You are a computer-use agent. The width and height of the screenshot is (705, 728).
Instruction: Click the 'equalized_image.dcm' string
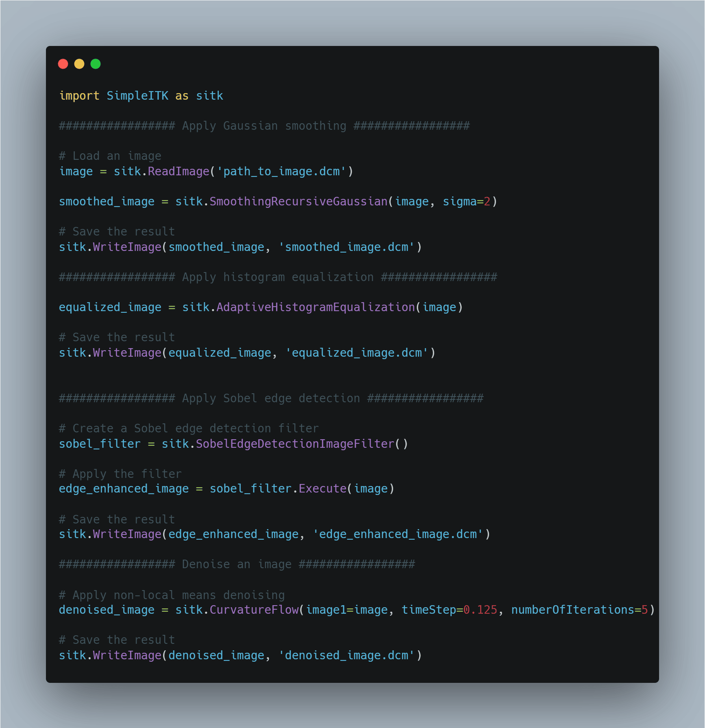pyautogui.click(x=357, y=353)
